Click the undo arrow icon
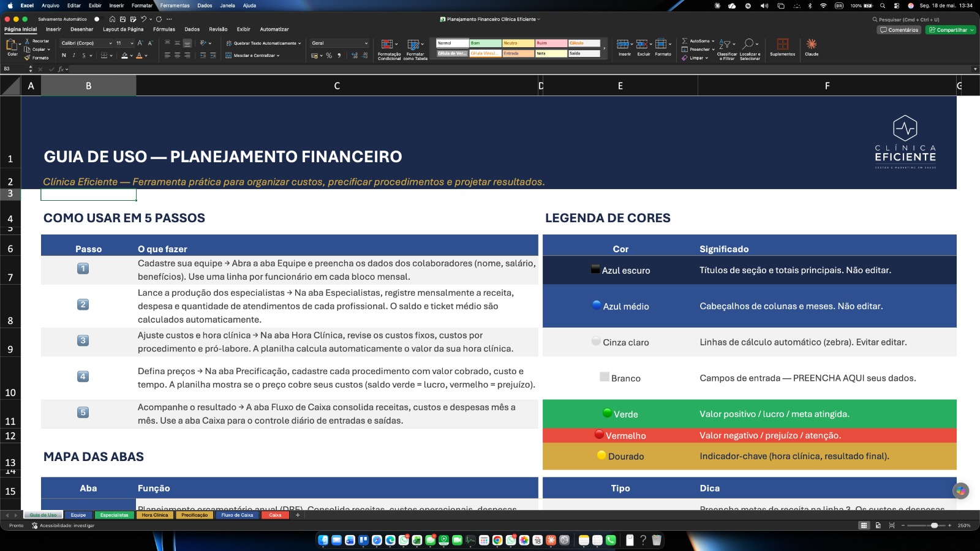This screenshot has height=551, width=980. point(143,19)
